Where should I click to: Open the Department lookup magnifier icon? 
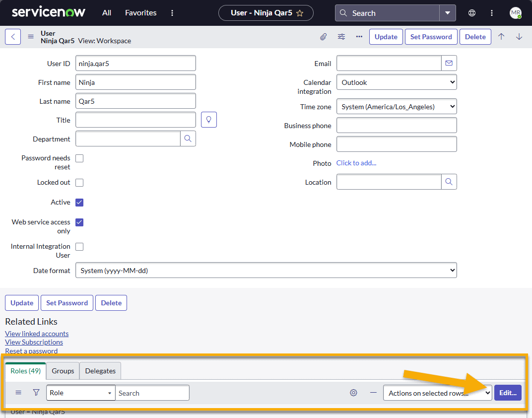pos(188,139)
